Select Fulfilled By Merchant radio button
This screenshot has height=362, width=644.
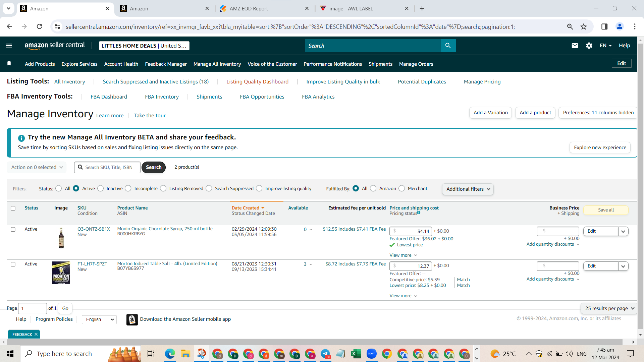(x=402, y=188)
